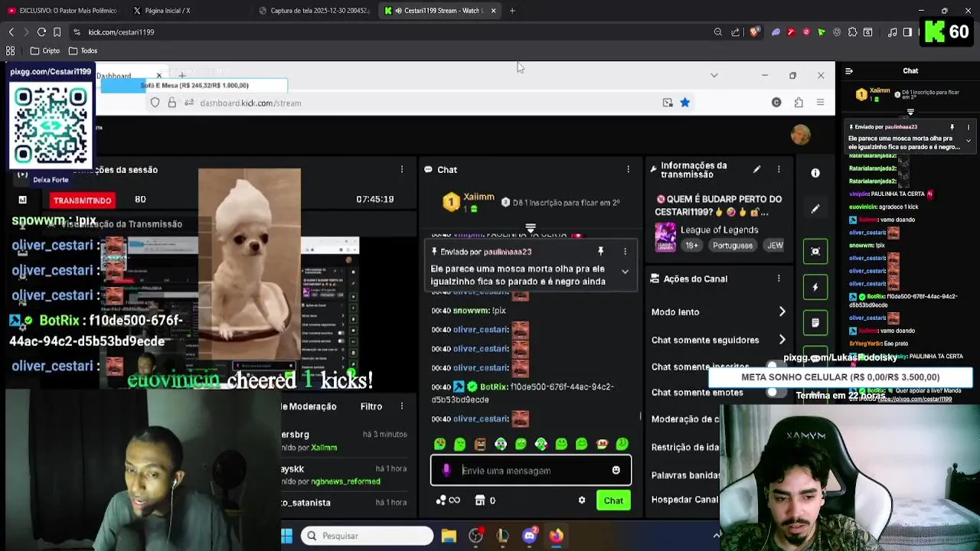The width and height of the screenshot is (980, 551).
Task: Open League of Legends category thumbnail
Action: point(665,237)
